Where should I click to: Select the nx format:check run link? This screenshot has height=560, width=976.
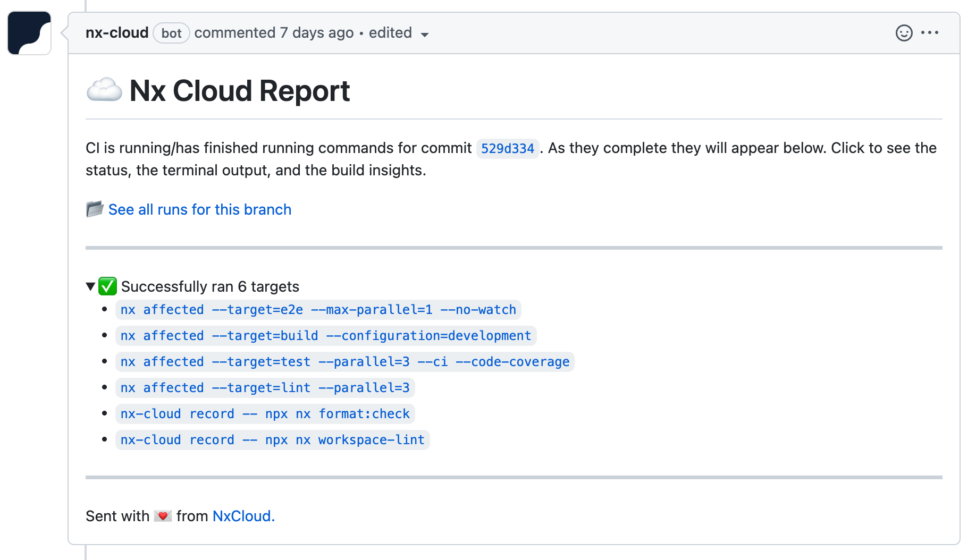(265, 413)
